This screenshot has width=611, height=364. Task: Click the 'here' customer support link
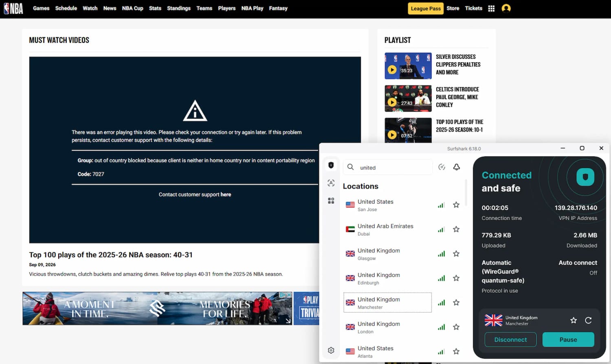tap(226, 195)
